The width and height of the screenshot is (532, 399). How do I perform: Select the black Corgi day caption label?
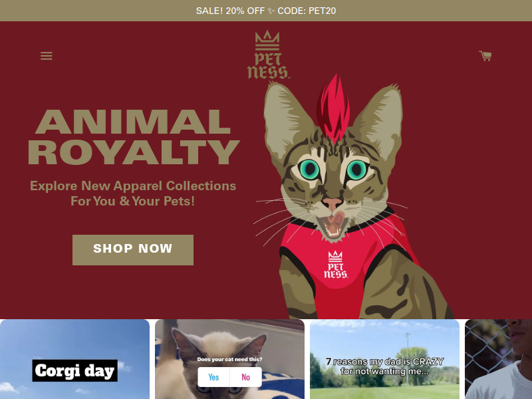click(75, 370)
